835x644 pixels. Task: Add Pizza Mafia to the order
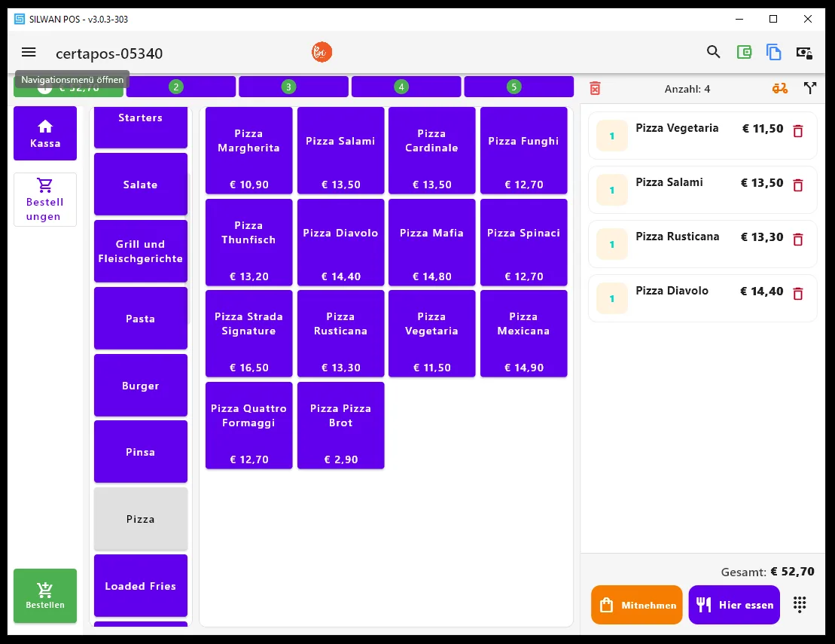tap(432, 243)
